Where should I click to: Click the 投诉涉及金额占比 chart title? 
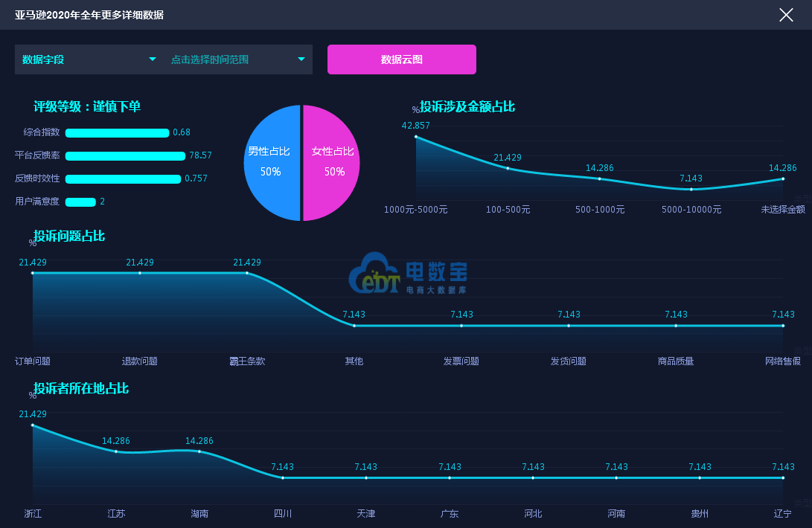[x=467, y=106]
